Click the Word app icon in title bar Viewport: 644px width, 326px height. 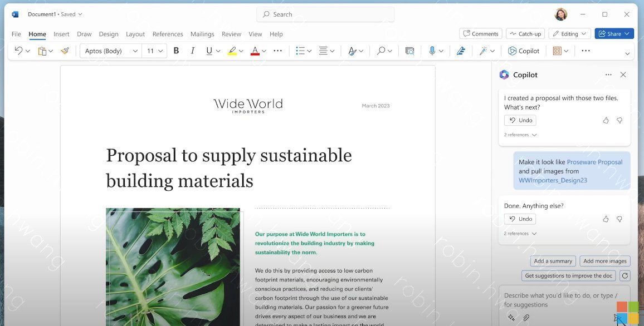tap(15, 14)
